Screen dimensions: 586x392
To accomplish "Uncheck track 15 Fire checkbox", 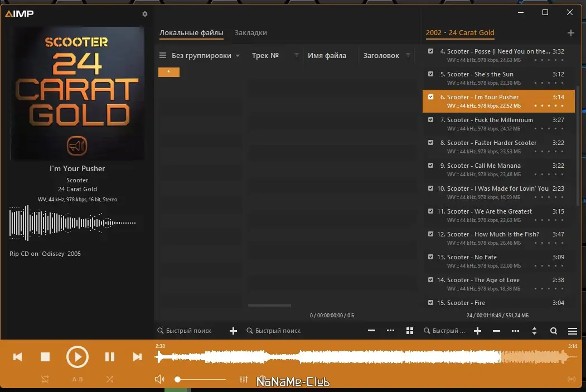I will click(x=430, y=302).
